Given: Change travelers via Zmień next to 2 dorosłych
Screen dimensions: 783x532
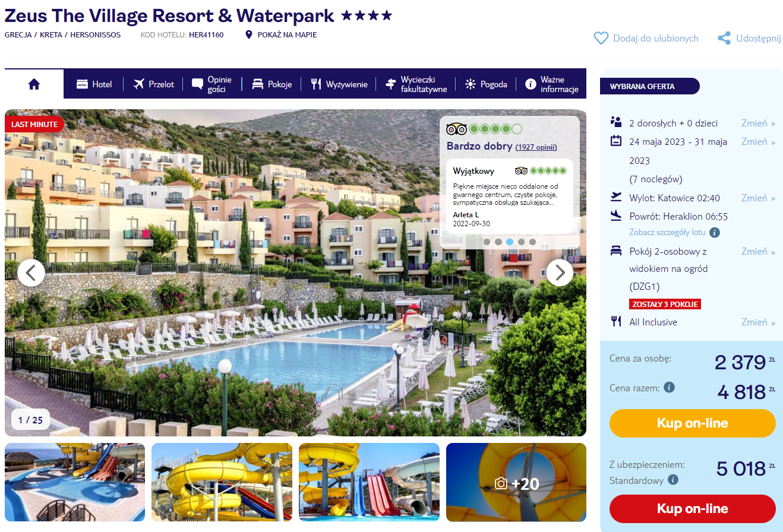Looking at the screenshot, I should [x=758, y=123].
